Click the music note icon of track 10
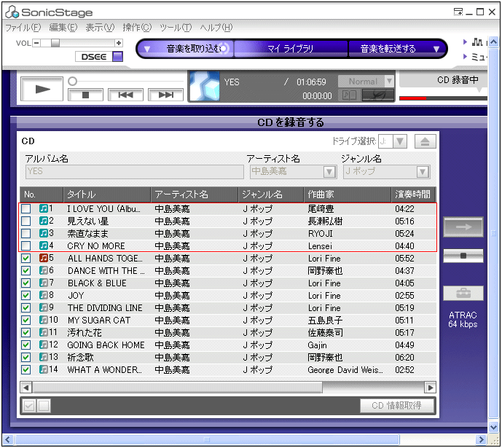Viewport: 502px width, 448px height. [44, 320]
